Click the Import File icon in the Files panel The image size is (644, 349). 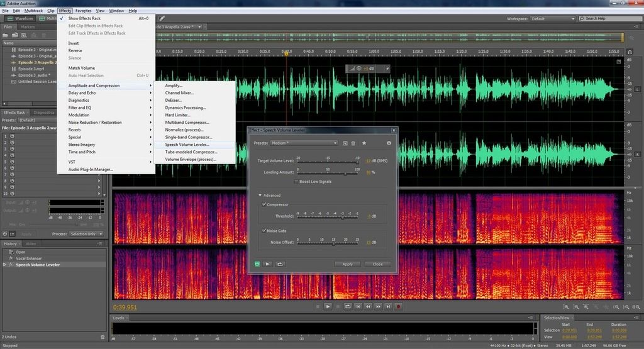(x=15, y=35)
